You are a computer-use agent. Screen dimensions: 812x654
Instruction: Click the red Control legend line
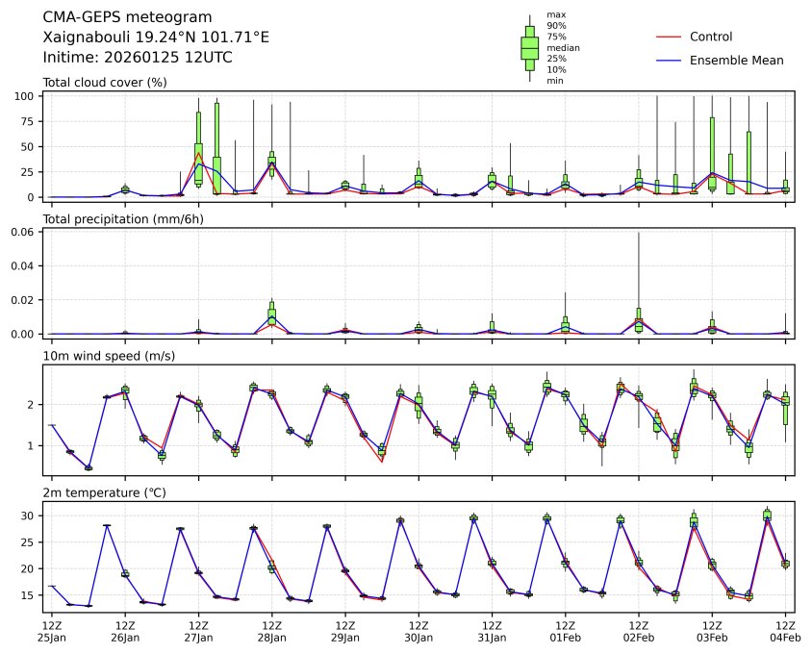click(669, 37)
